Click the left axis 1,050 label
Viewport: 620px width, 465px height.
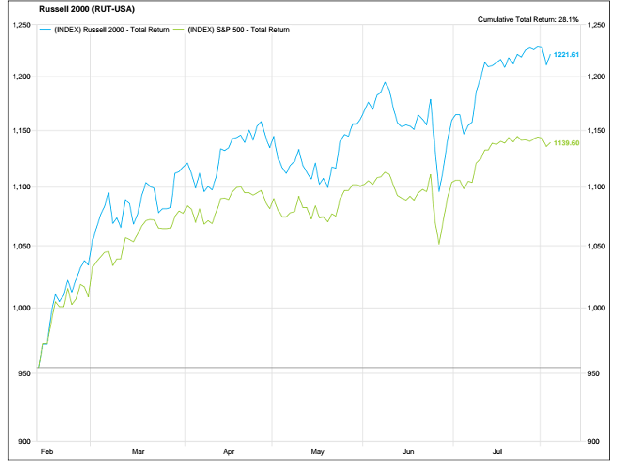click(22, 246)
